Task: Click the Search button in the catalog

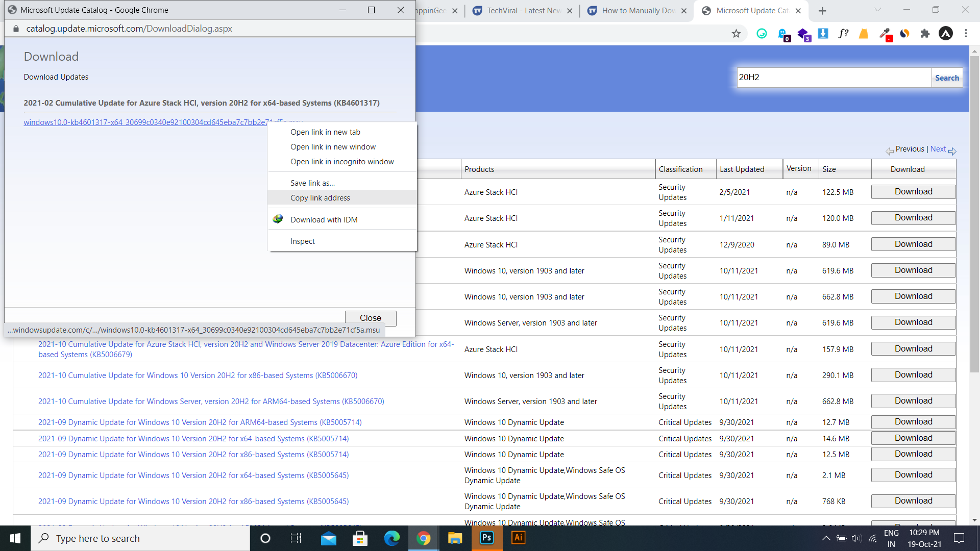Action: (947, 78)
